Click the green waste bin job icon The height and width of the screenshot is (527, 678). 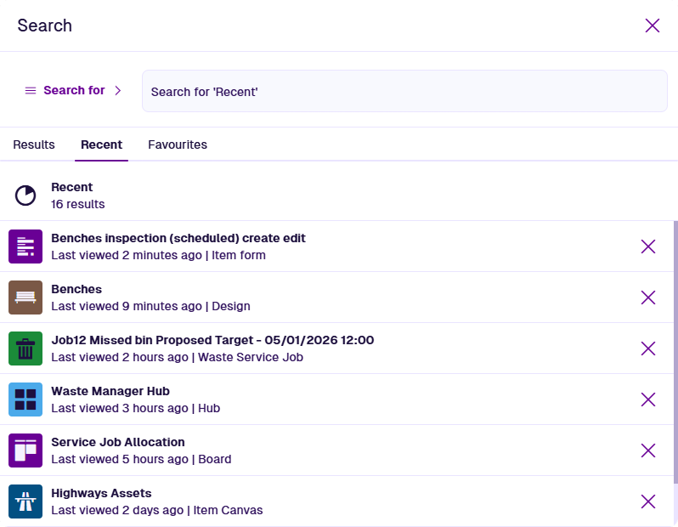(26, 348)
